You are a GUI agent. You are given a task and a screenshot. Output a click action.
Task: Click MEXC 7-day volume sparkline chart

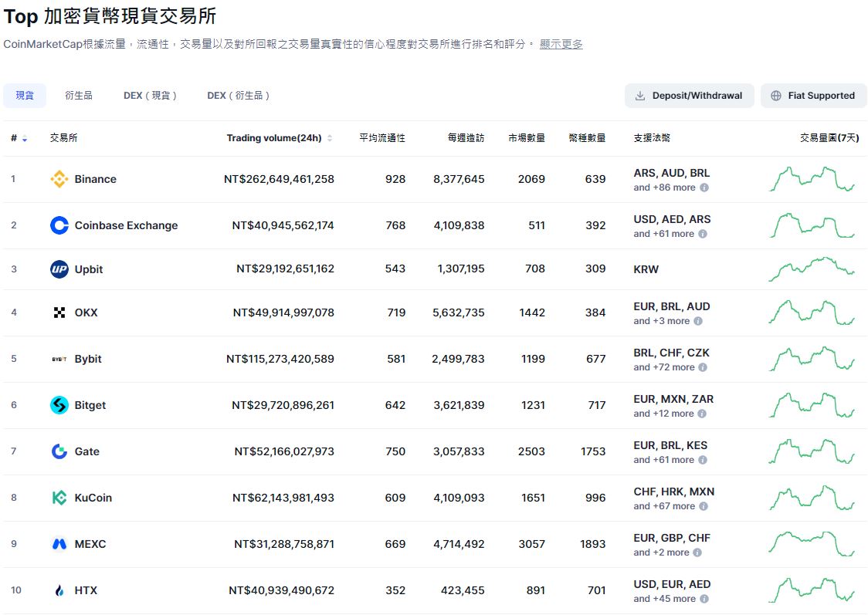pyautogui.click(x=812, y=544)
